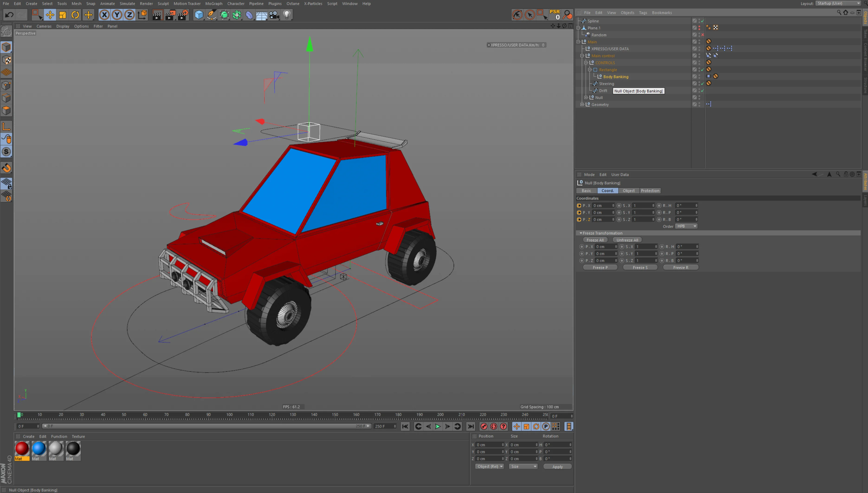868x493 pixels.
Task: Click the Apply button near Position fields
Action: point(557,466)
